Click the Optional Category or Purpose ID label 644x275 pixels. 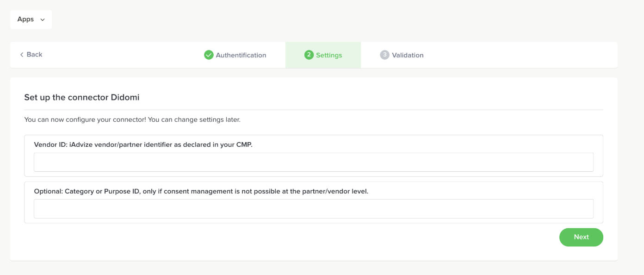tap(201, 191)
